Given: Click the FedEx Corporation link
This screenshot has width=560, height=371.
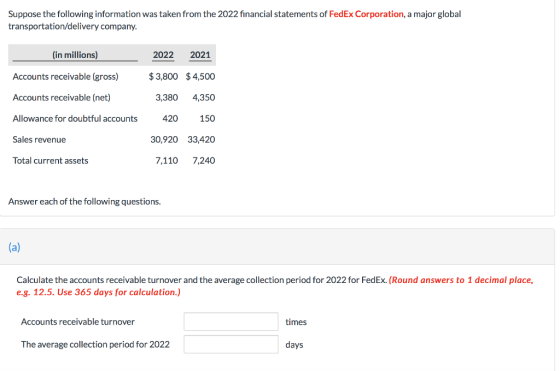Looking at the screenshot, I should [x=366, y=14].
